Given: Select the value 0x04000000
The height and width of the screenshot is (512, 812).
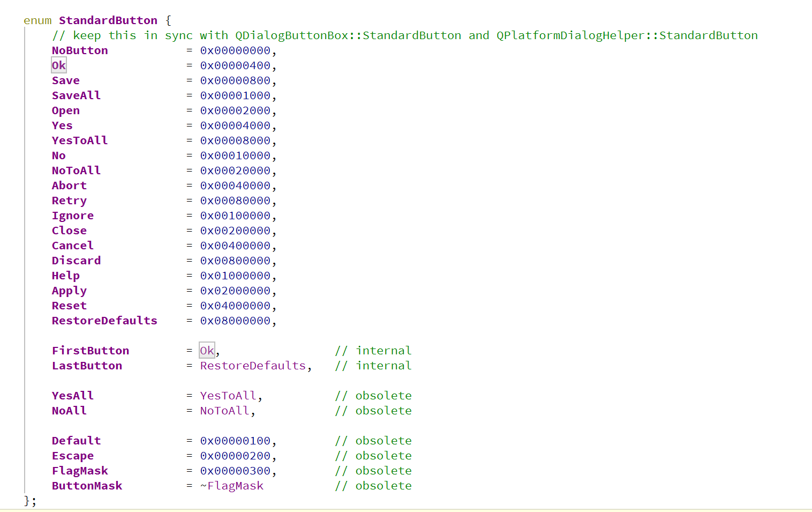Looking at the screenshot, I should (x=236, y=306).
